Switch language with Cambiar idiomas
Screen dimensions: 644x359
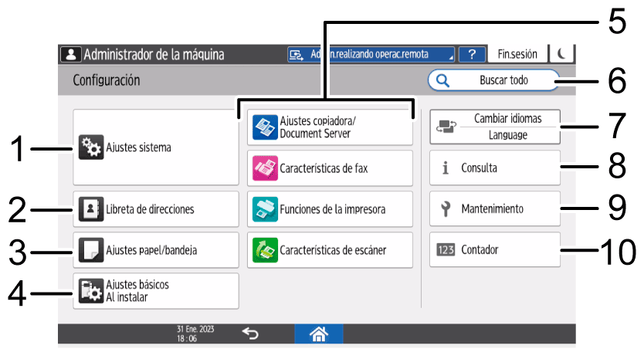coord(495,127)
